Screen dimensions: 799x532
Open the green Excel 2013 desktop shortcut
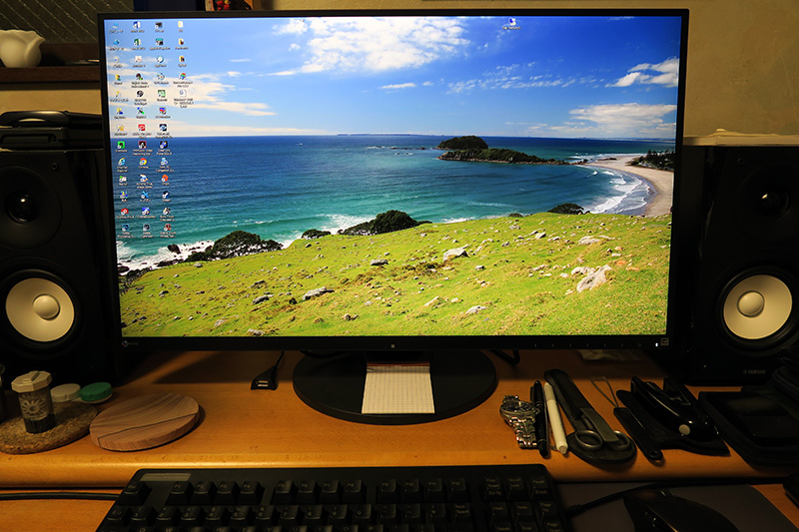point(137,42)
